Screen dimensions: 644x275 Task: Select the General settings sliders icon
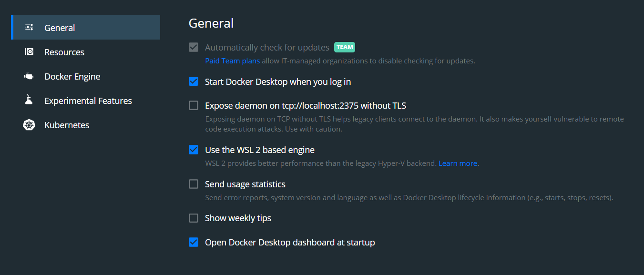(29, 27)
